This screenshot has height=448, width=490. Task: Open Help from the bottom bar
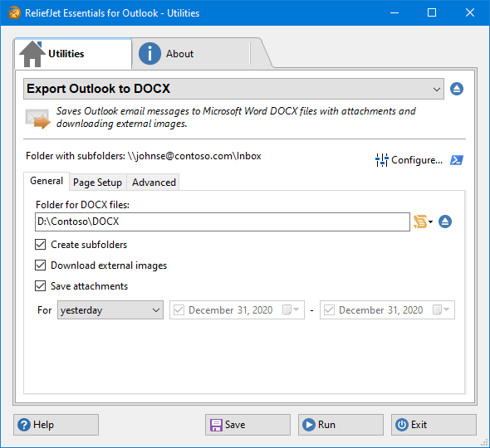(56, 425)
